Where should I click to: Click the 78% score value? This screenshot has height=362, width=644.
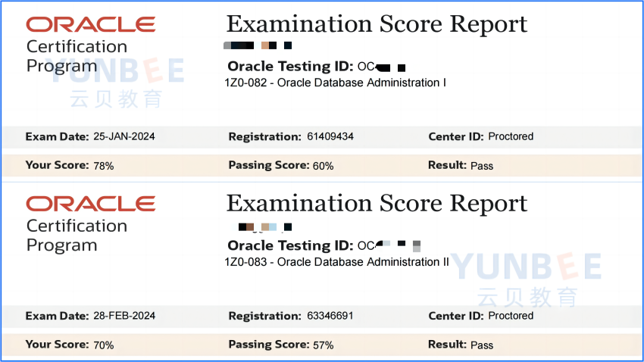tap(104, 166)
